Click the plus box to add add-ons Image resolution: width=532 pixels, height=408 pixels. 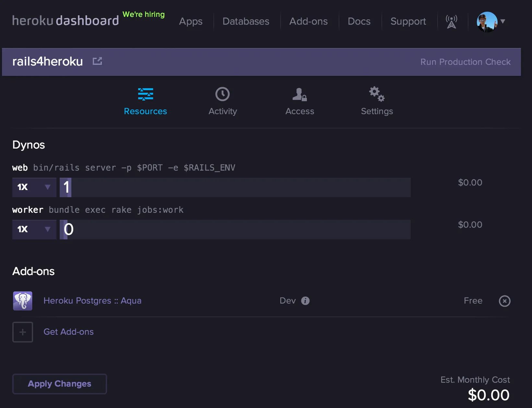click(23, 332)
